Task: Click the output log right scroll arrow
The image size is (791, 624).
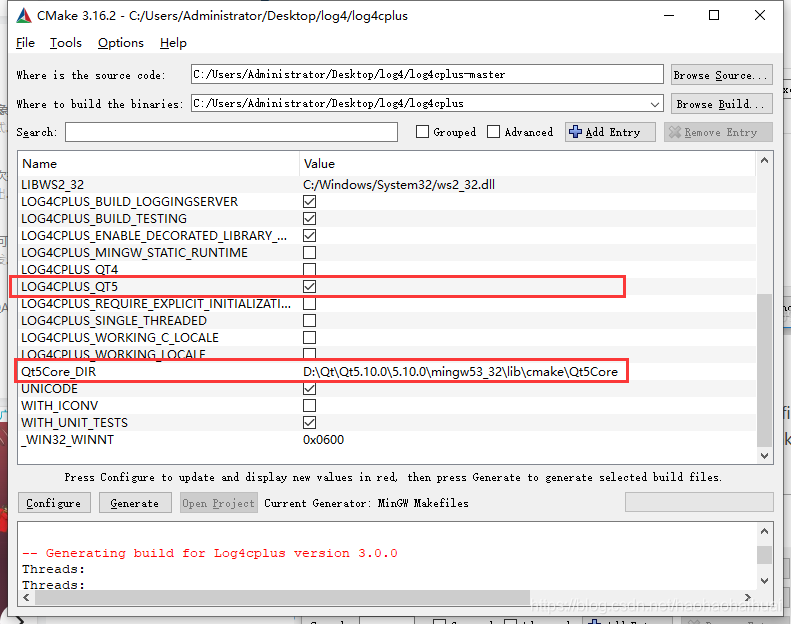Action: click(748, 597)
